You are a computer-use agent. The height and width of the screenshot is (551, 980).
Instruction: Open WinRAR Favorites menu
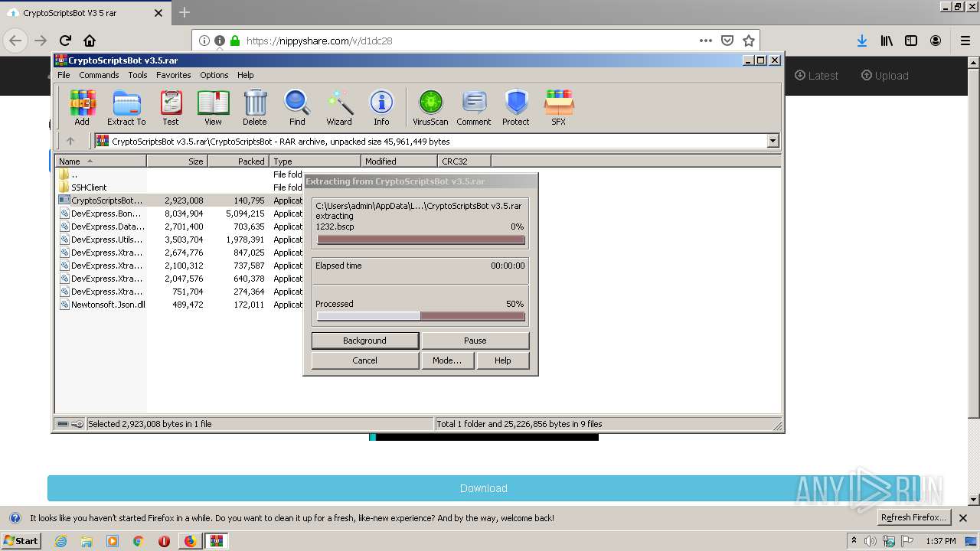tap(174, 75)
